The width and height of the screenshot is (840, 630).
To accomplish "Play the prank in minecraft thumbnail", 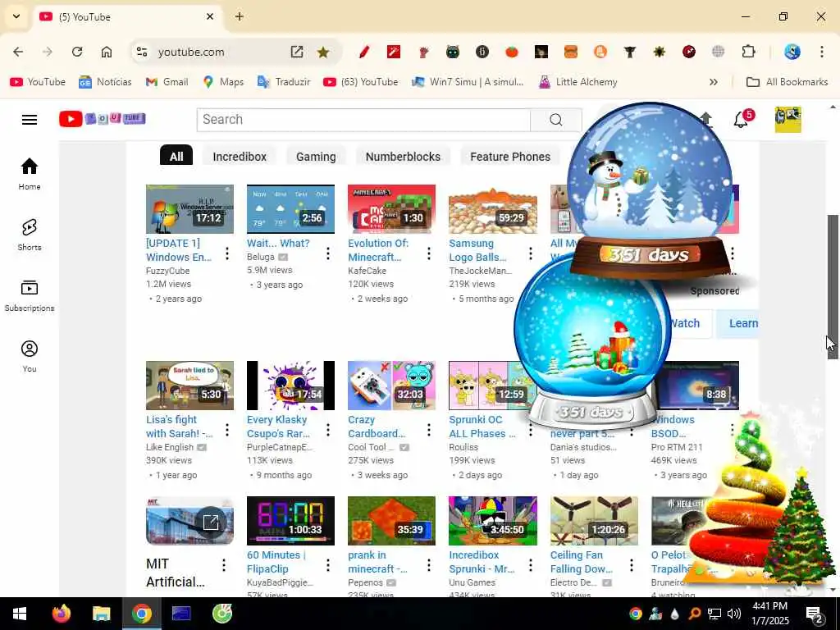I will (391, 521).
